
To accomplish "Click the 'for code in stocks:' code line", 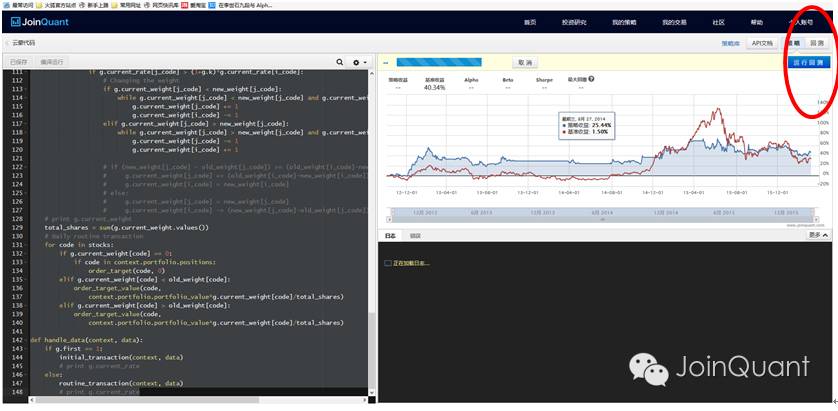I will pyautogui.click(x=79, y=245).
